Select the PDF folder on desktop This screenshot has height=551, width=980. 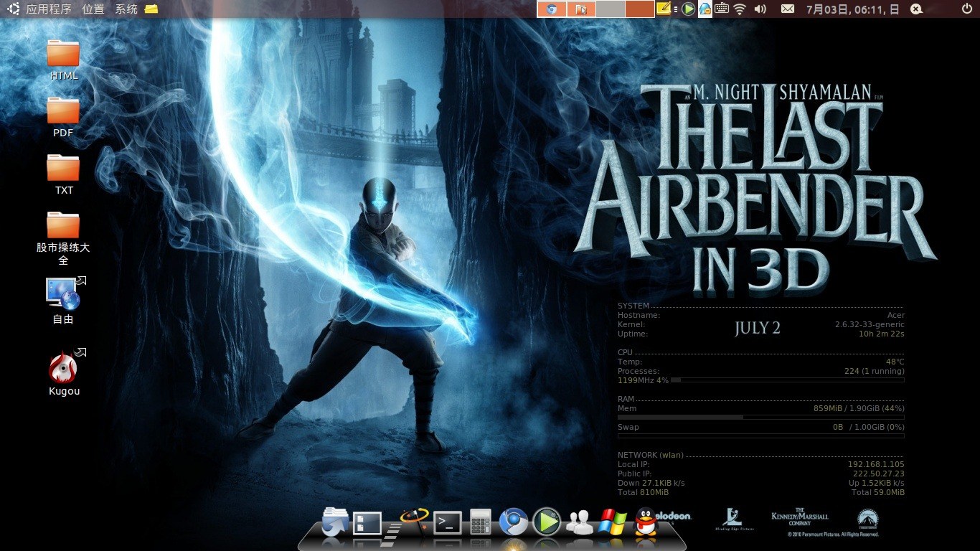point(63,118)
